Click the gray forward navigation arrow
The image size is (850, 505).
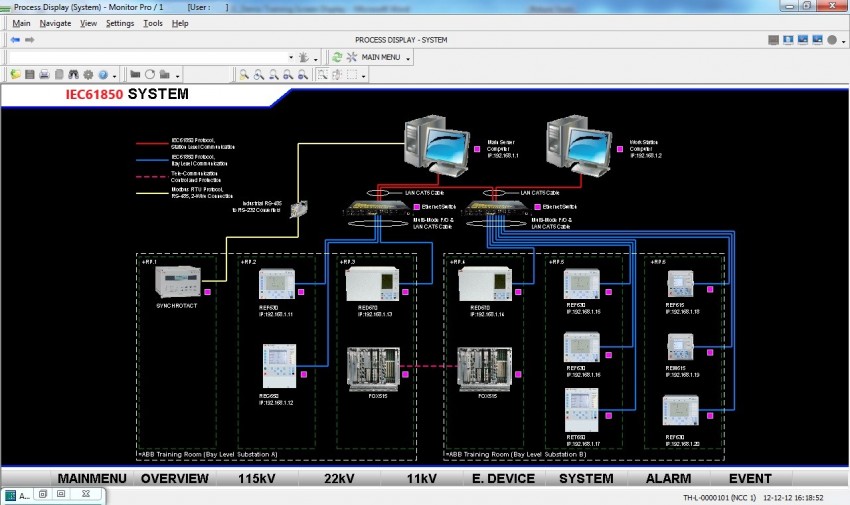point(30,40)
